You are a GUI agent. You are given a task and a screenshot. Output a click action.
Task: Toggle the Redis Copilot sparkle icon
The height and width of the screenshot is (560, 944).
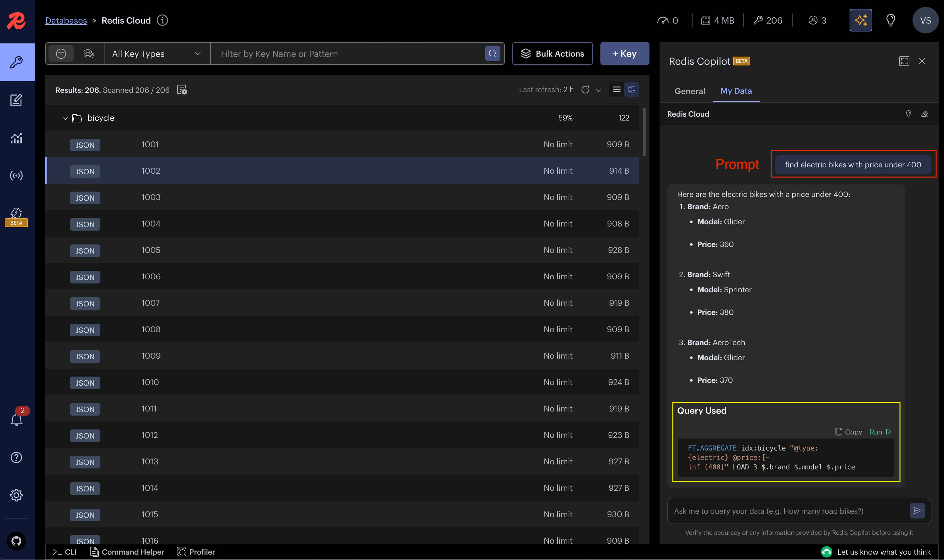[861, 20]
